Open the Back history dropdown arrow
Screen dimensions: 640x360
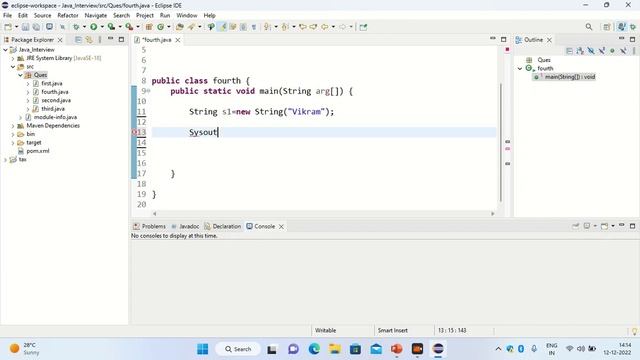pyautogui.click(x=333, y=27)
